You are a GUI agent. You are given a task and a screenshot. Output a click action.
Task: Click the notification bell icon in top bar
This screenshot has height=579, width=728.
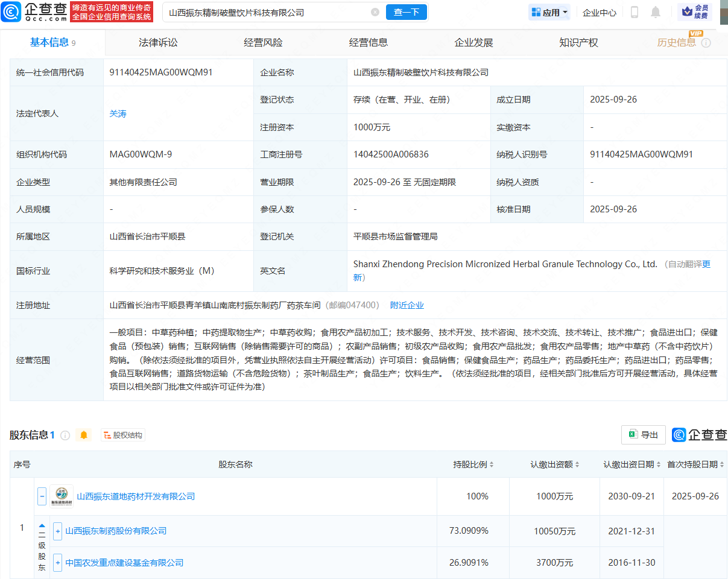pos(656,11)
